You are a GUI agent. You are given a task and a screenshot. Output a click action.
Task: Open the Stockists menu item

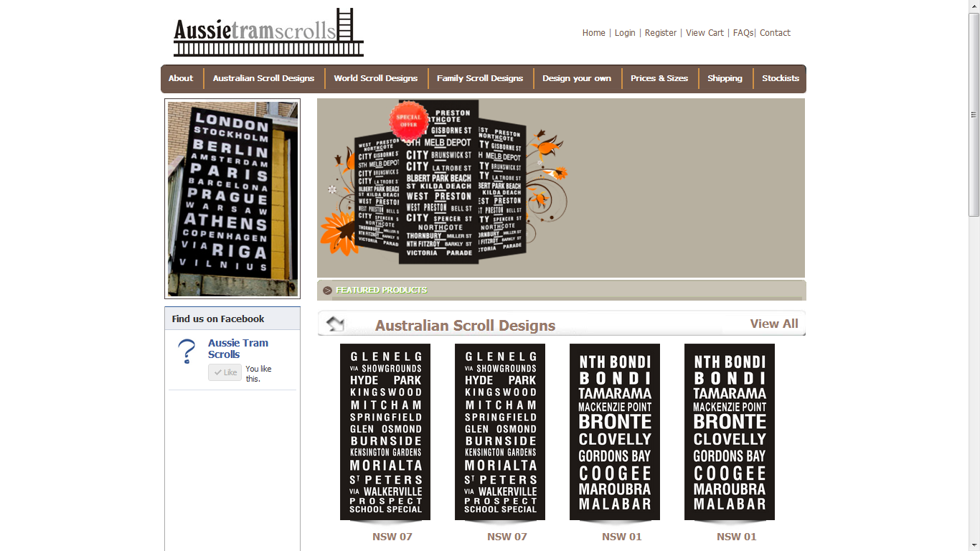[781, 78]
